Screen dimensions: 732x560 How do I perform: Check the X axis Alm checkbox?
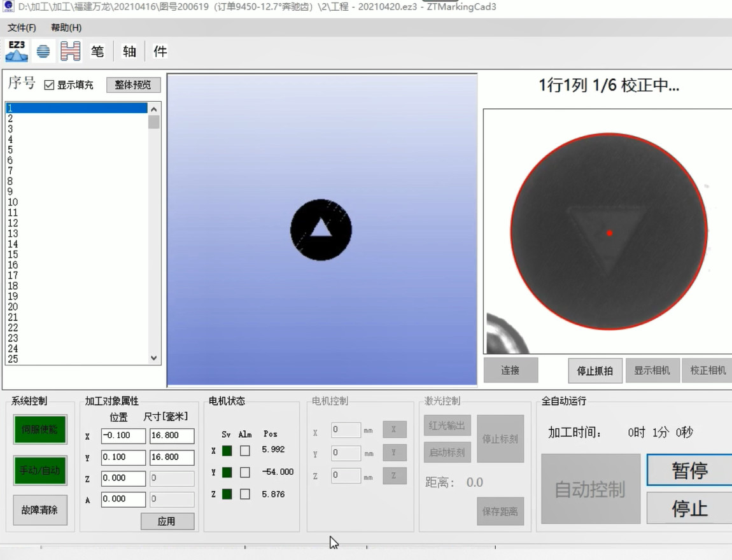(245, 451)
